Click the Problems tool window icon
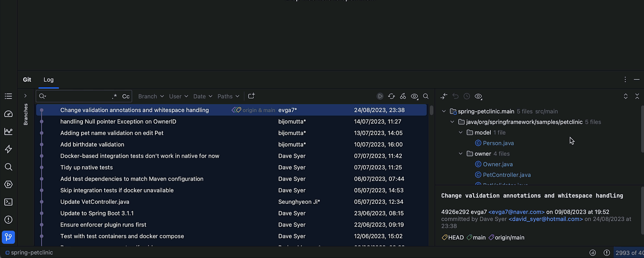644x258 pixels. point(8,220)
